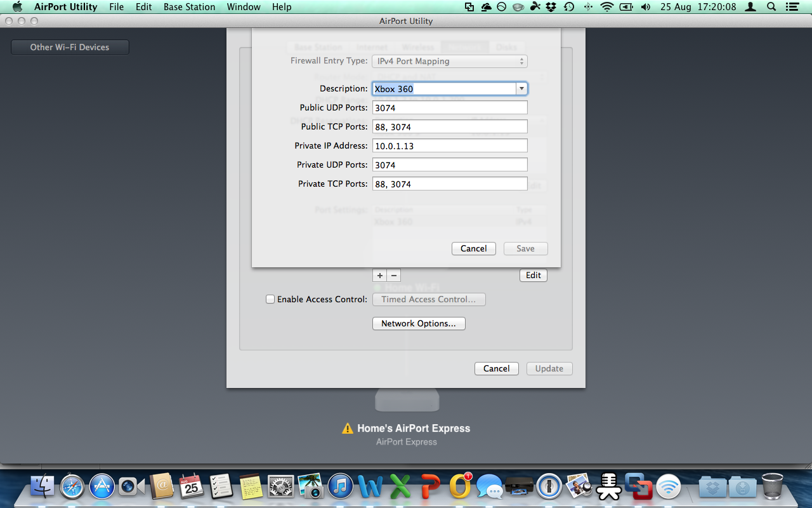The width and height of the screenshot is (812, 508).
Task: Open the Calendar dock icon
Action: 191,486
